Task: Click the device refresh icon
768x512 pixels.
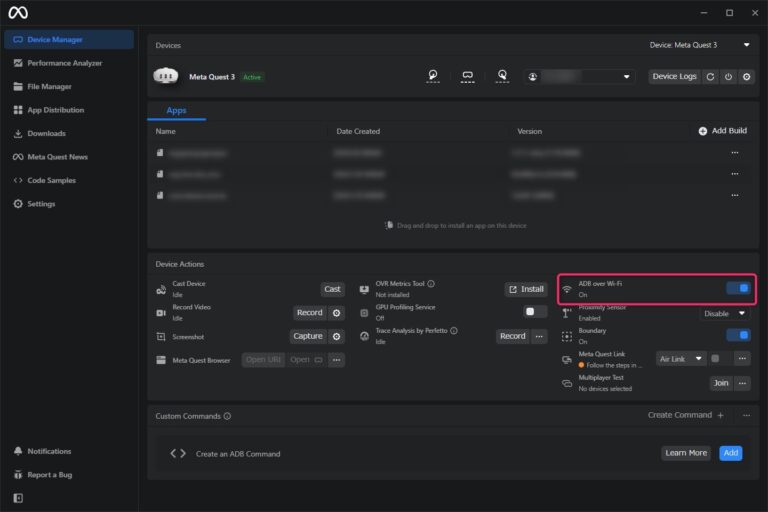Action: pyautogui.click(x=710, y=76)
